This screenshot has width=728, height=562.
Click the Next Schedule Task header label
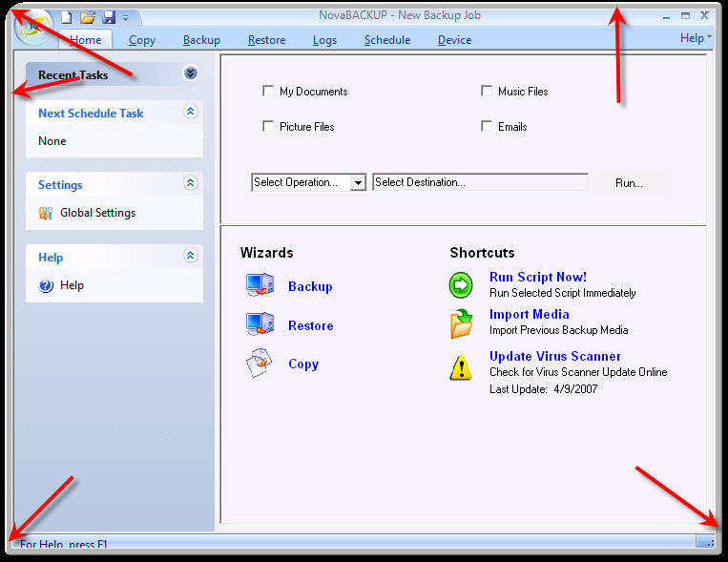(91, 114)
